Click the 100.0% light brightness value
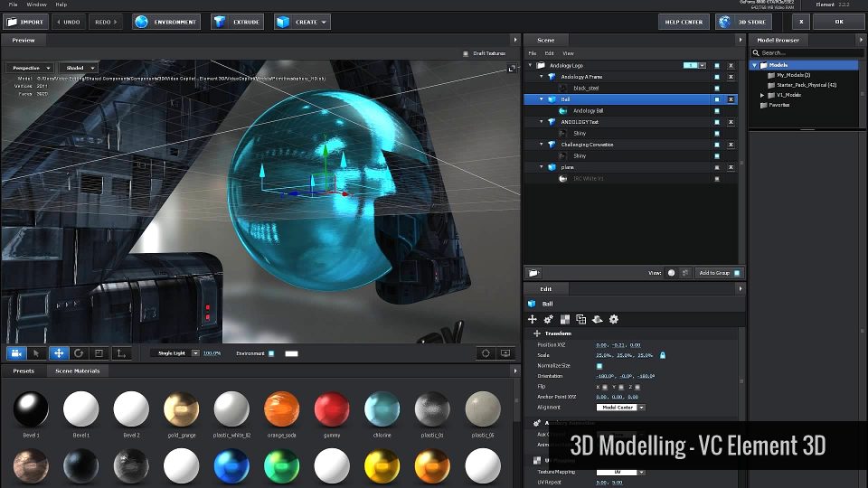Image resolution: width=868 pixels, height=488 pixels. coord(212,353)
